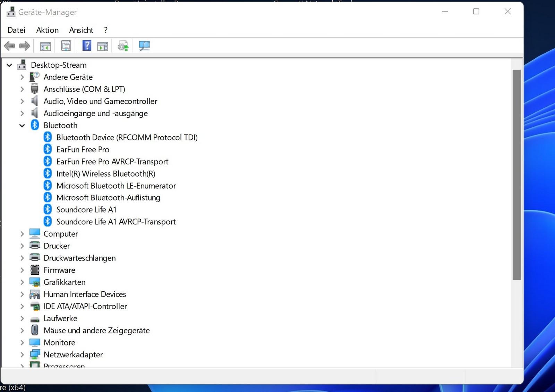
Task: Expand the Monitore category
Action: (22, 342)
